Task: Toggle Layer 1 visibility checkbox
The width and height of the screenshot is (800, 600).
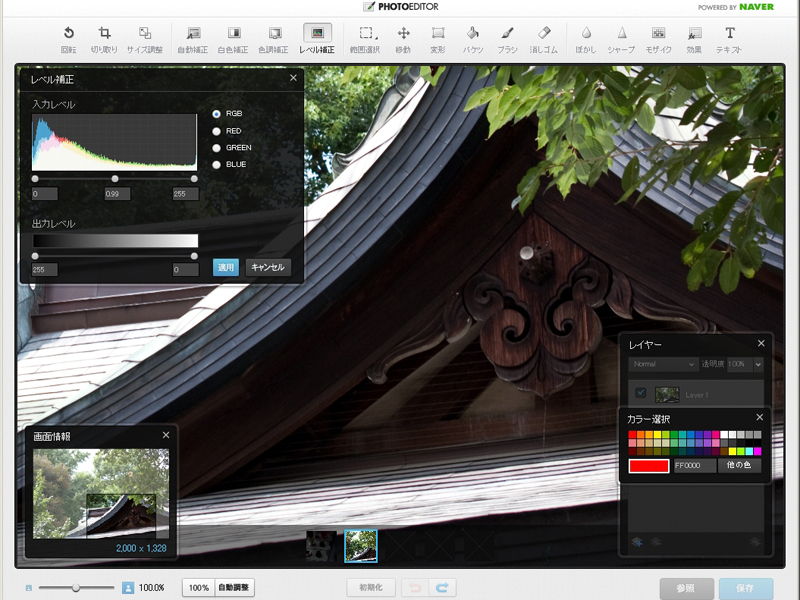Action: (x=641, y=392)
